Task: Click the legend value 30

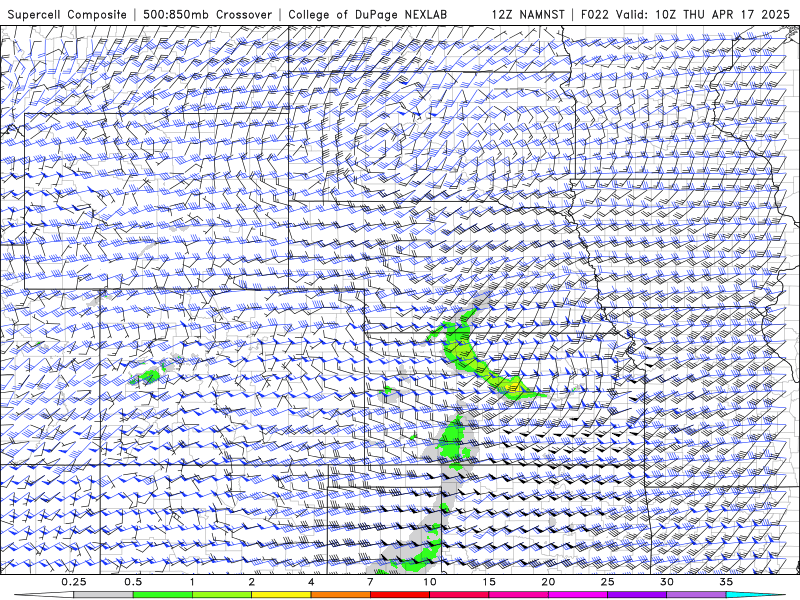Action: 667,582
